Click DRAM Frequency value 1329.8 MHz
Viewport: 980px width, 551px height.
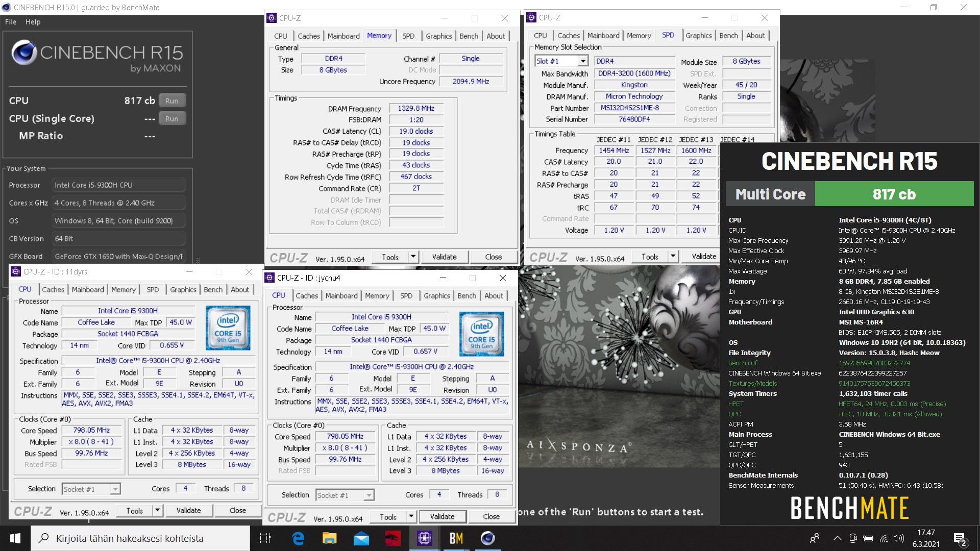[416, 108]
